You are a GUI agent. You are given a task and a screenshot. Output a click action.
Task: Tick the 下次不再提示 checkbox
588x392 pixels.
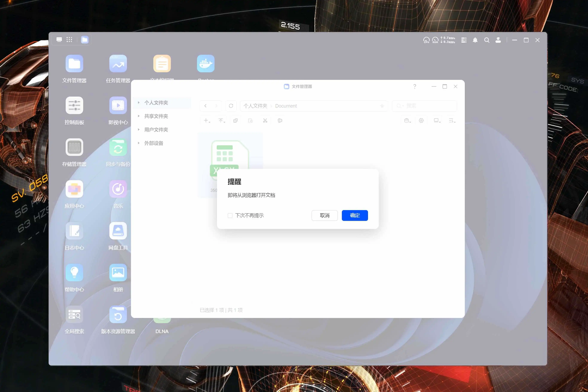coord(230,216)
